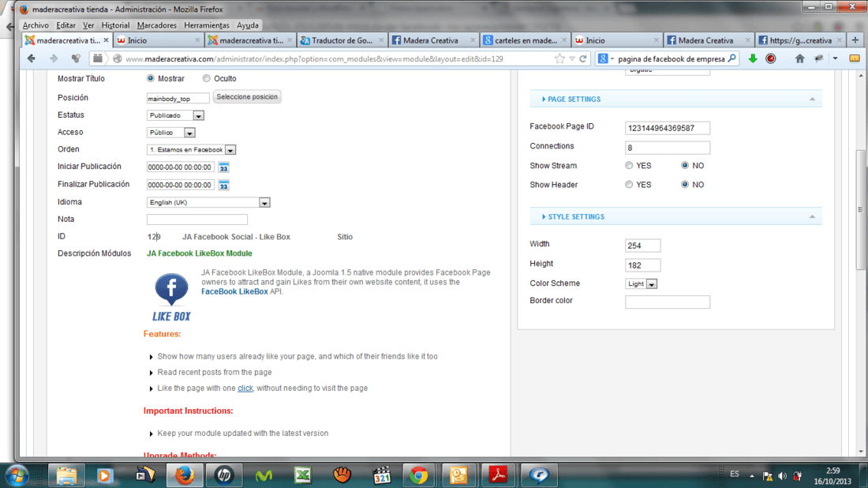
Task: Open the HP taskbar application
Action: tap(223, 475)
